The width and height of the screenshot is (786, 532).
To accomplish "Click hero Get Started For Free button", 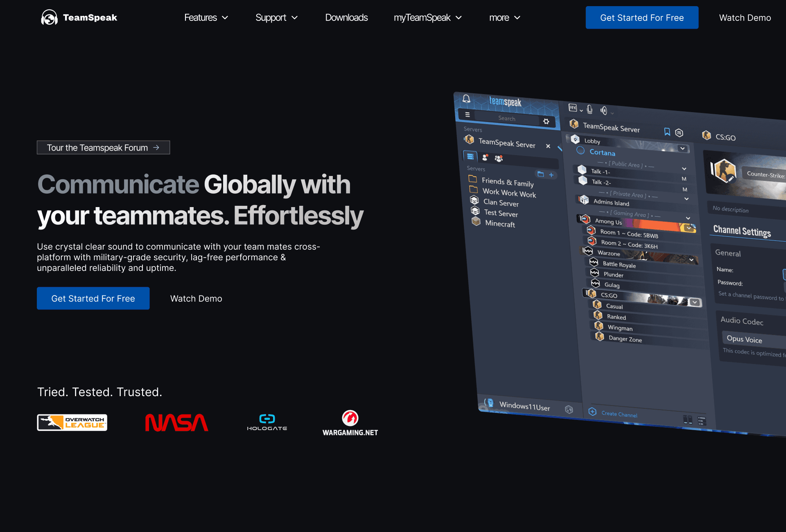I will click(x=93, y=298).
